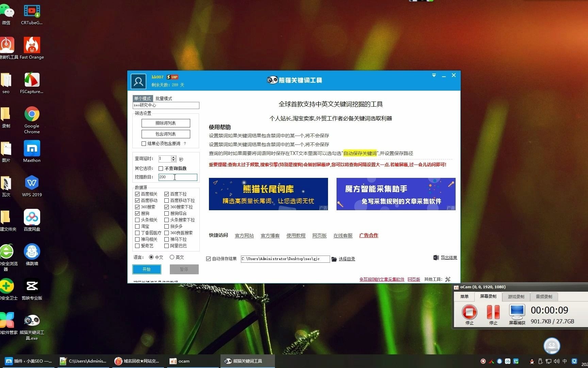Enable the 拼多多 data source

pos(167,226)
